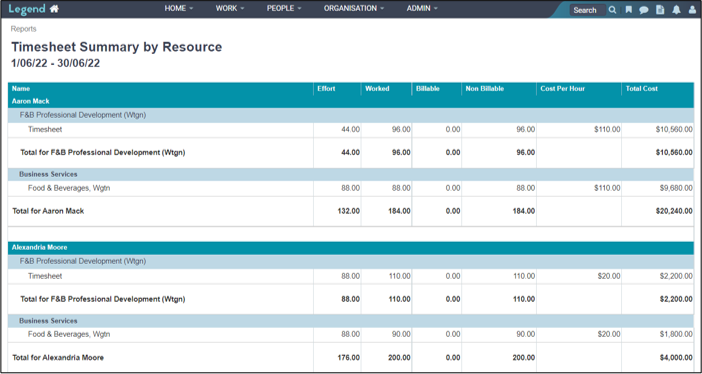This screenshot has width=702, height=374.
Task: Click the search magnifier icon
Action: tap(612, 10)
